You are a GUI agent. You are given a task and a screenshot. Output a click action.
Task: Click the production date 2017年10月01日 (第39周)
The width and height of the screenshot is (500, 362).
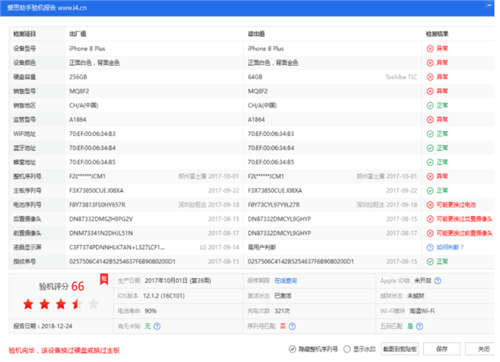pos(178,281)
